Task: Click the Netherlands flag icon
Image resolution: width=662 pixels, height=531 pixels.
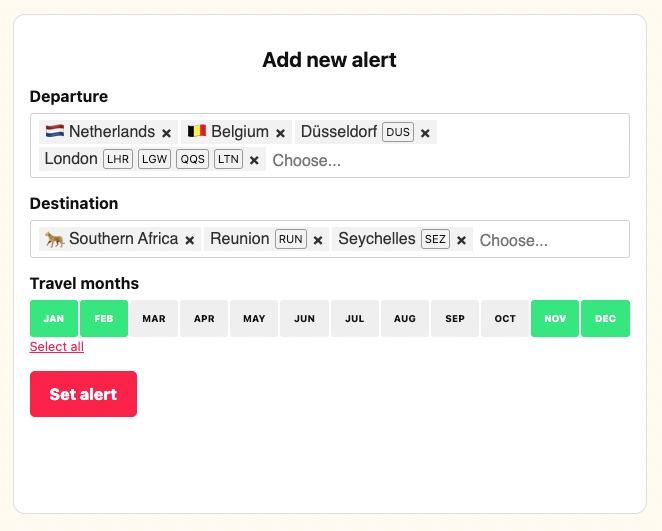Action: point(54,131)
